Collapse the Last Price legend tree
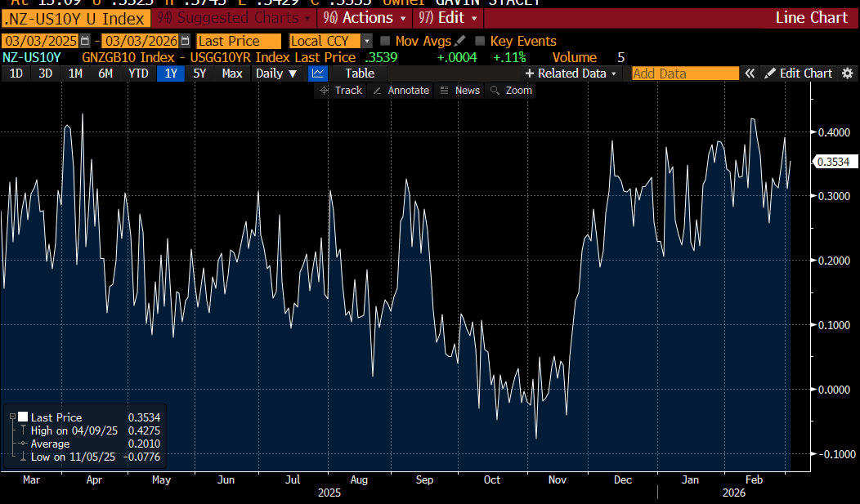The image size is (860, 504). [12, 417]
